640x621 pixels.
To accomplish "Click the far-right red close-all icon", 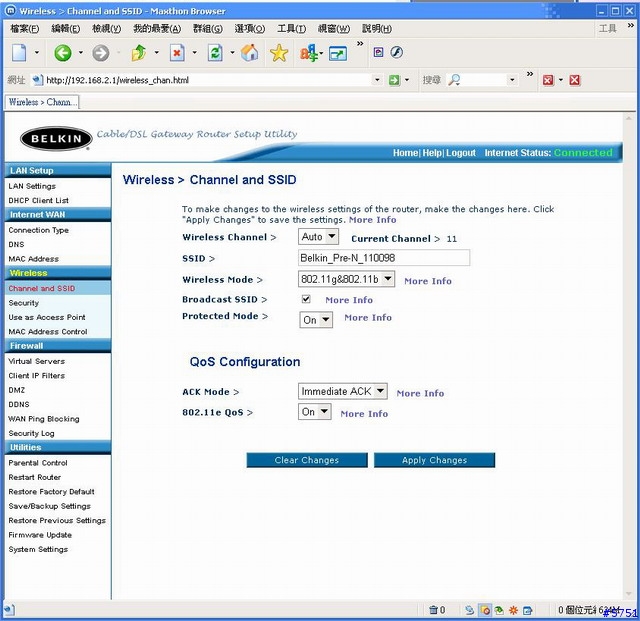I will [x=574, y=80].
